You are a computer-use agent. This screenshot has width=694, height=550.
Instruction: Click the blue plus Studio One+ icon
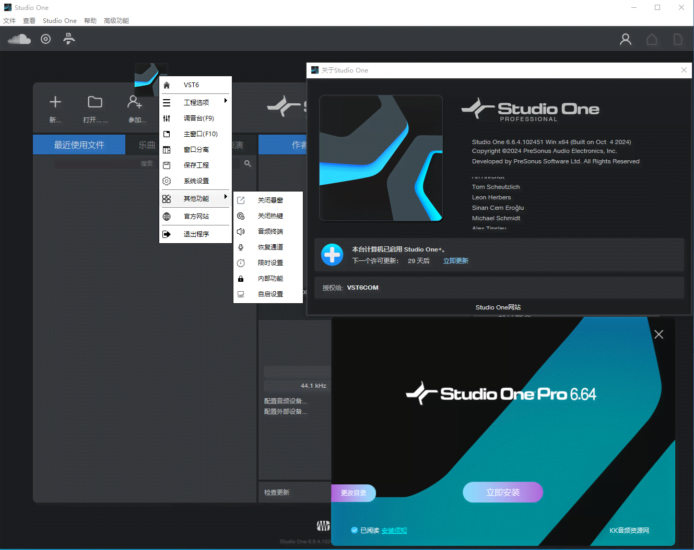(x=332, y=255)
